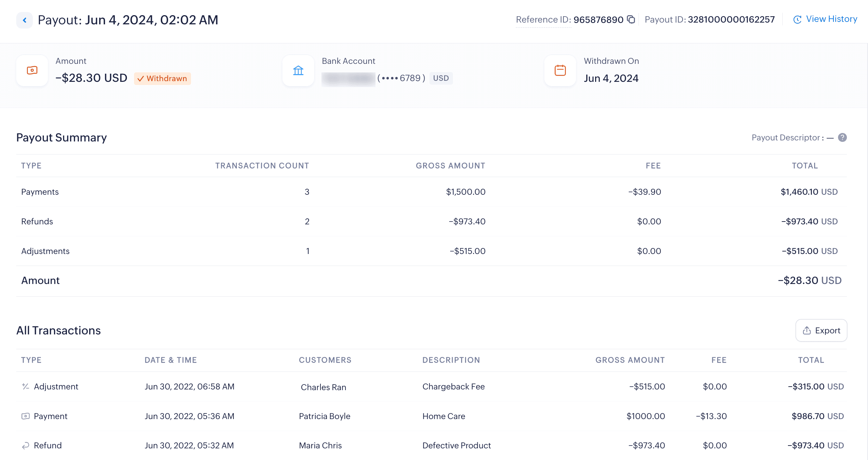Click the Withdrawn status badge

pos(163,78)
